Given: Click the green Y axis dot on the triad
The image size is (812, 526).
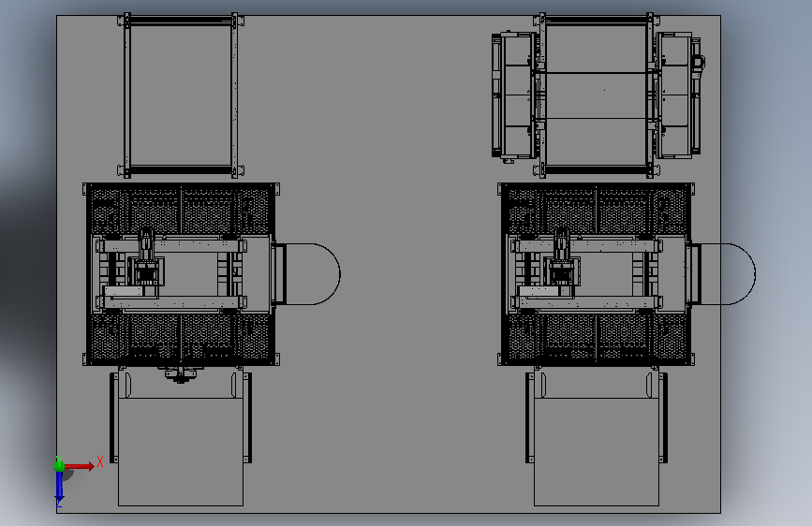Looking at the screenshot, I should (x=60, y=465).
